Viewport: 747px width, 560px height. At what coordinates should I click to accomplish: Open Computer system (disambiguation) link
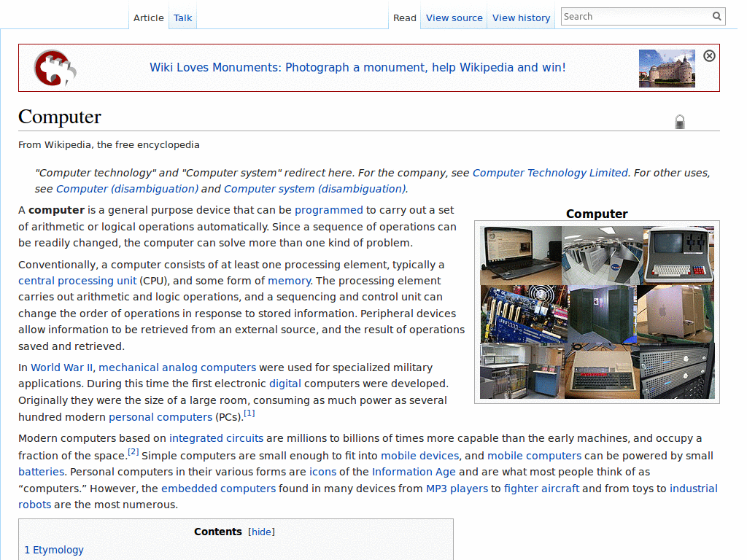[x=315, y=189]
